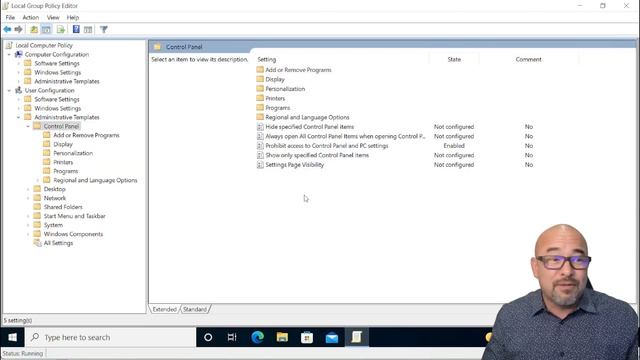640x360 pixels.
Task: Switch to the Extended tab
Action: (164, 309)
